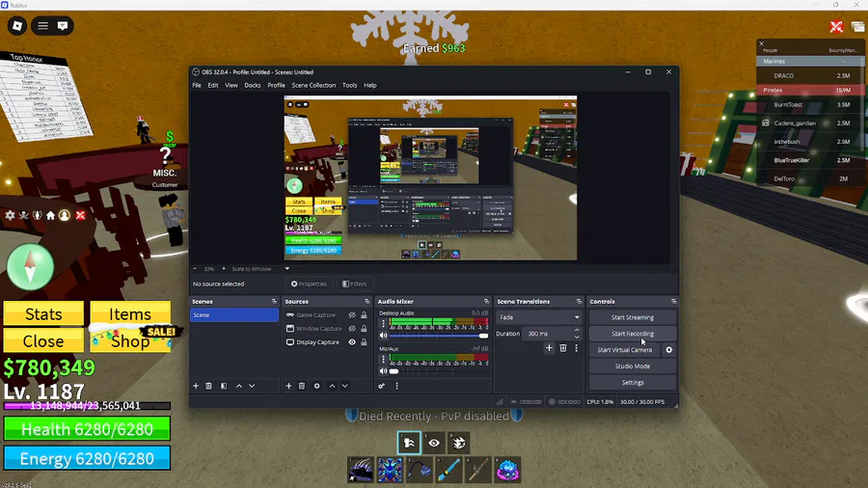Open advanced audio properties gears icon
The width and height of the screenshot is (868, 488).
tap(381, 386)
